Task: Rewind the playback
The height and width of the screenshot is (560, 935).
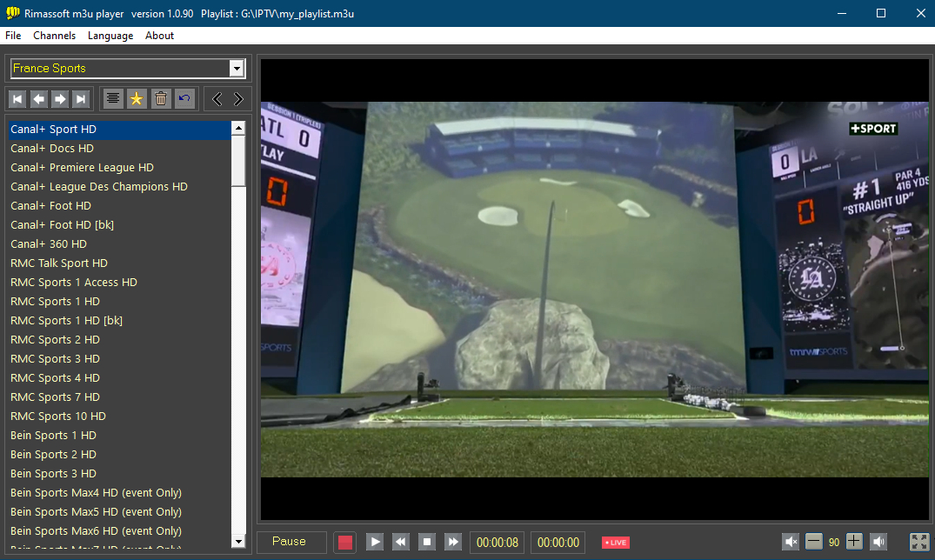Action: pos(401,542)
